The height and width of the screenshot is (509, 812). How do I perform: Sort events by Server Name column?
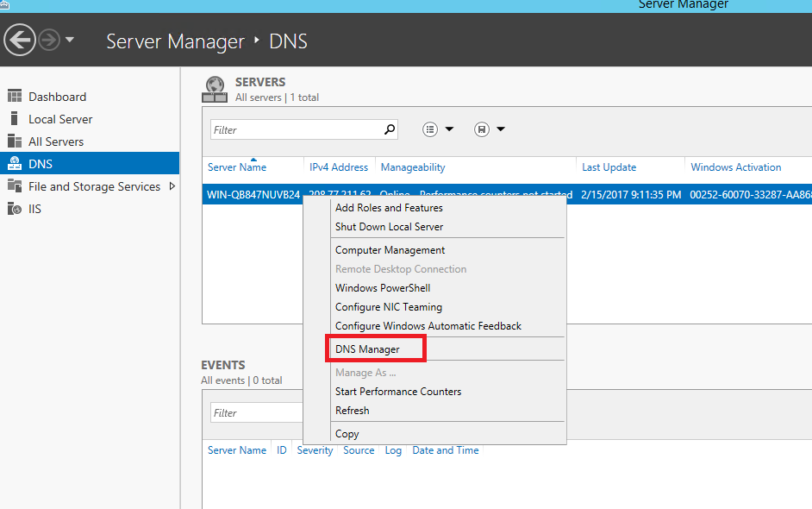237,450
